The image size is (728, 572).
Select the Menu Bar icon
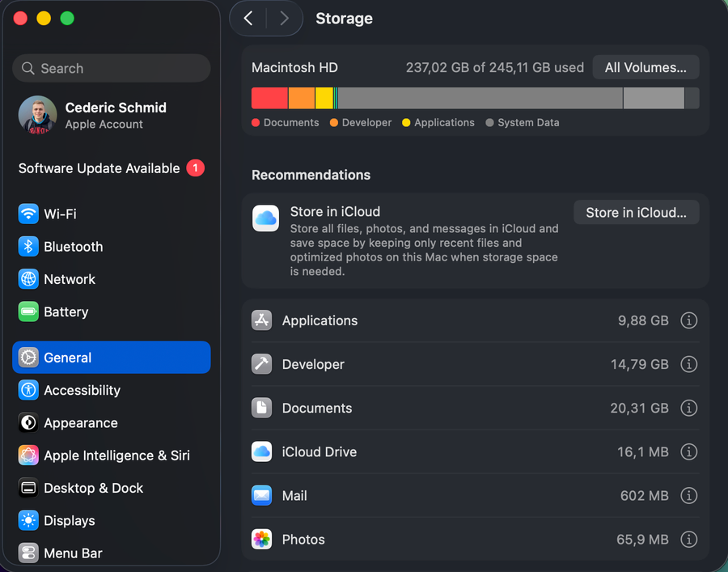point(28,553)
